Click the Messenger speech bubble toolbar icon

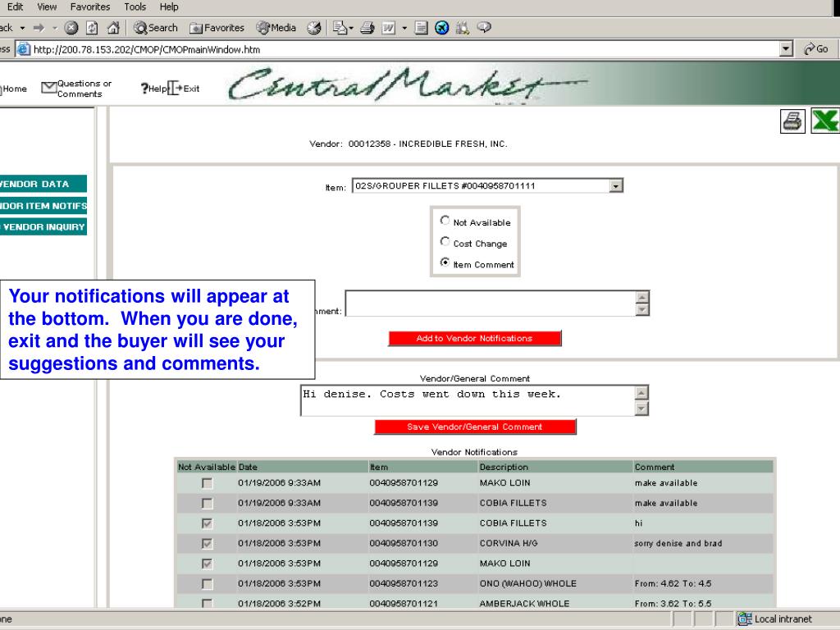(x=484, y=27)
